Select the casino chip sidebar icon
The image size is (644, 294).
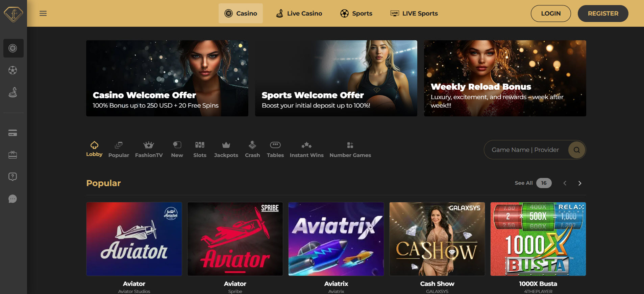[x=13, y=48]
